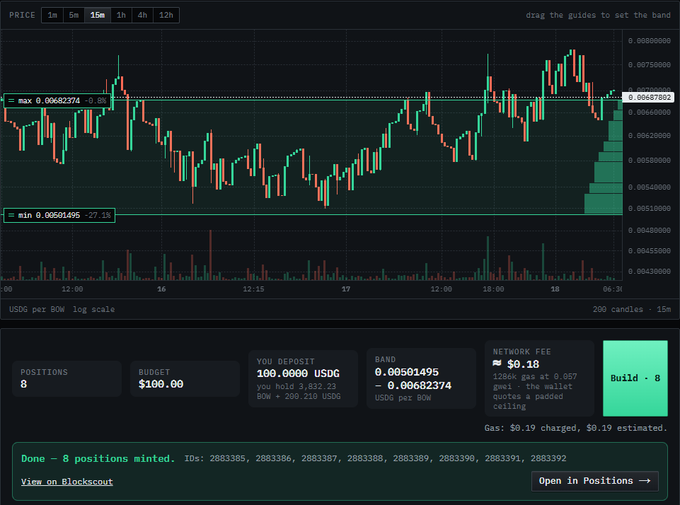Select the 1m timeframe tab
The height and width of the screenshot is (505, 680).
pyautogui.click(x=52, y=15)
